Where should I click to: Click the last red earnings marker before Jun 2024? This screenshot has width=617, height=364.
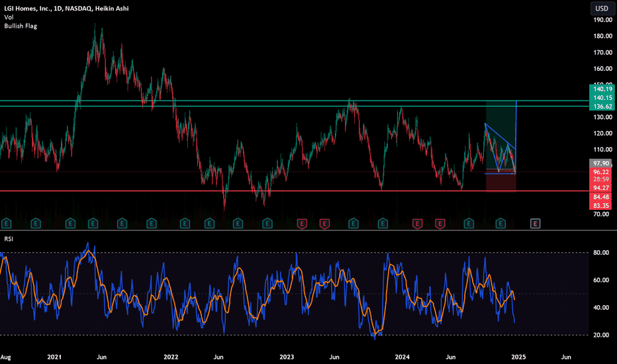click(x=440, y=224)
